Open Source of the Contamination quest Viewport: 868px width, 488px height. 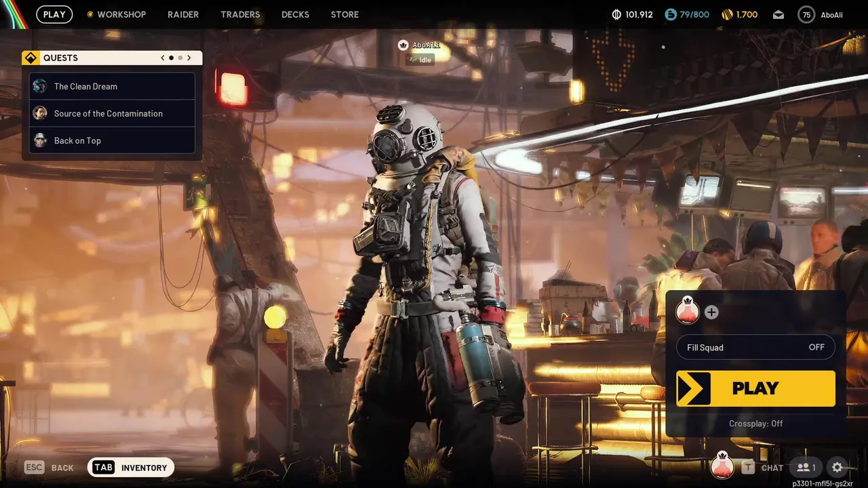(x=113, y=113)
